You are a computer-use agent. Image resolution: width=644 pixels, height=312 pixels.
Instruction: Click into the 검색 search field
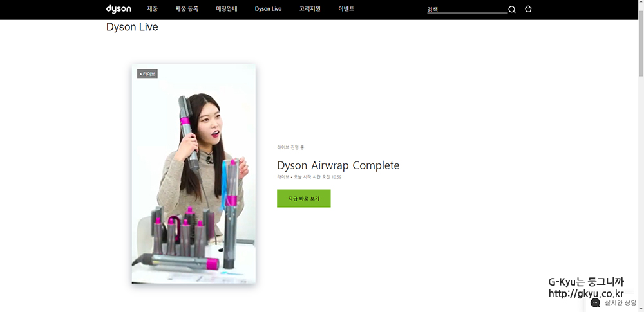(x=467, y=10)
